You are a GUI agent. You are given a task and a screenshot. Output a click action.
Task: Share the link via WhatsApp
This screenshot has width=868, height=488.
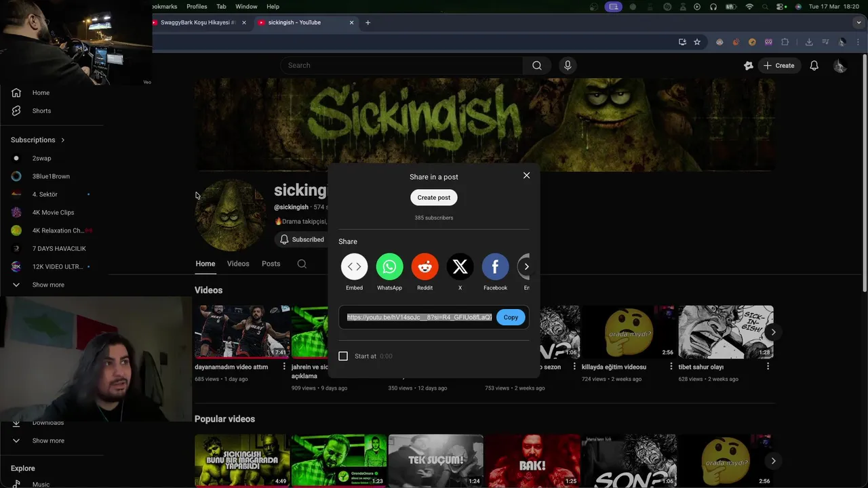tap(389, 266)
